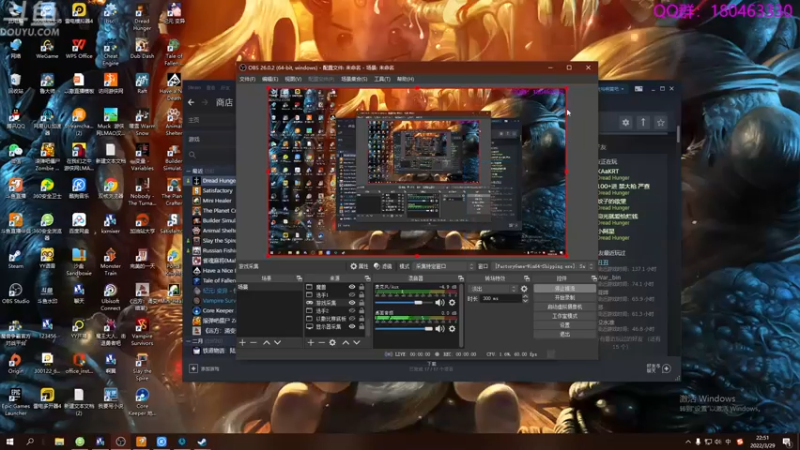
Task: Move scene up with the Scenes arrow
Action: pyautogui.click(x=266, y=343)
